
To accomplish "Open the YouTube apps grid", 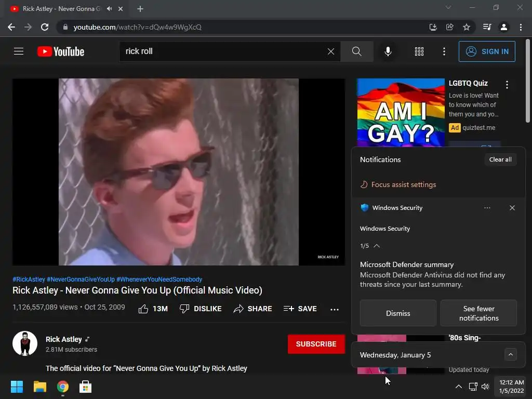I will pyautogui.click(x=419, y=51).
